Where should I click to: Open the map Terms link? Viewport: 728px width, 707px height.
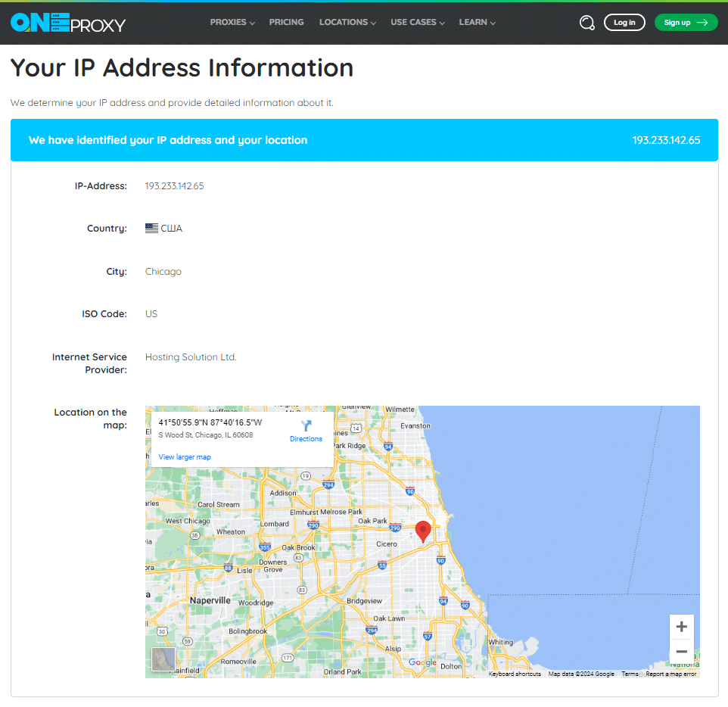coord(630,674)
